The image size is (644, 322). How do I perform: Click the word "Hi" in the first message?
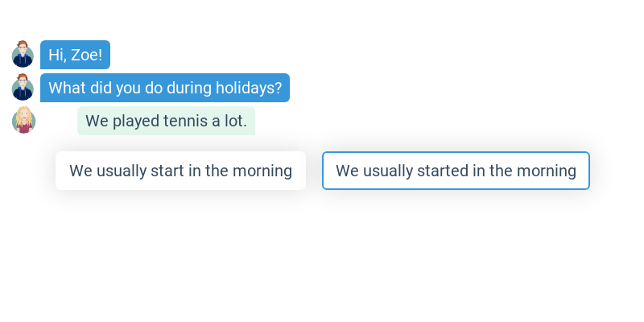pyautogui.click(x=56, y=55)
